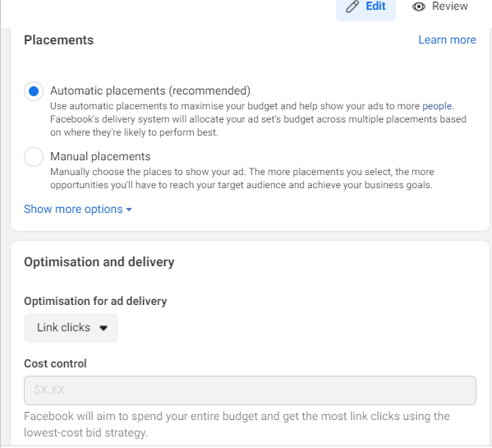Click the Placements section heading
492x448 pixels.
pyautogui.click(x=58, y=40)
